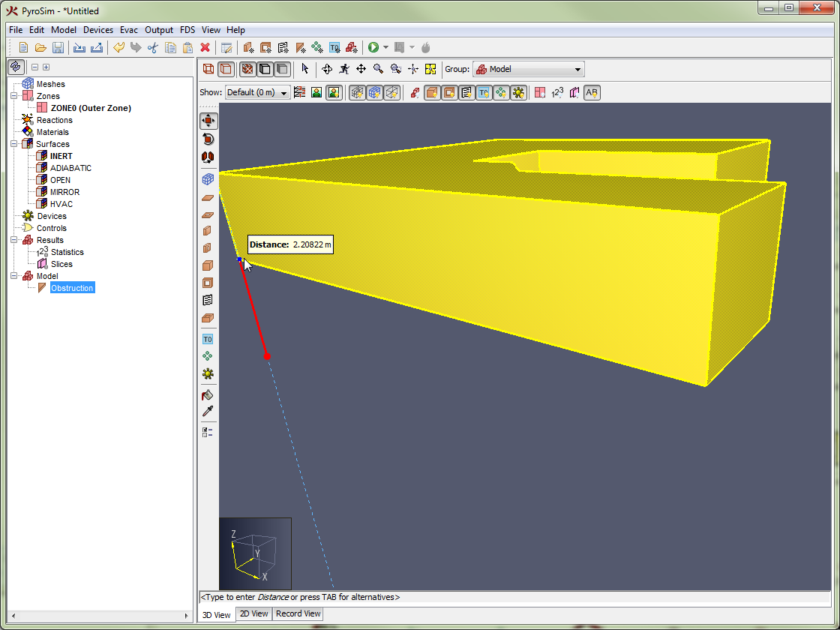Toggle show labels AB button
This screenshot has height=630, width=840.
pos(592,93)
